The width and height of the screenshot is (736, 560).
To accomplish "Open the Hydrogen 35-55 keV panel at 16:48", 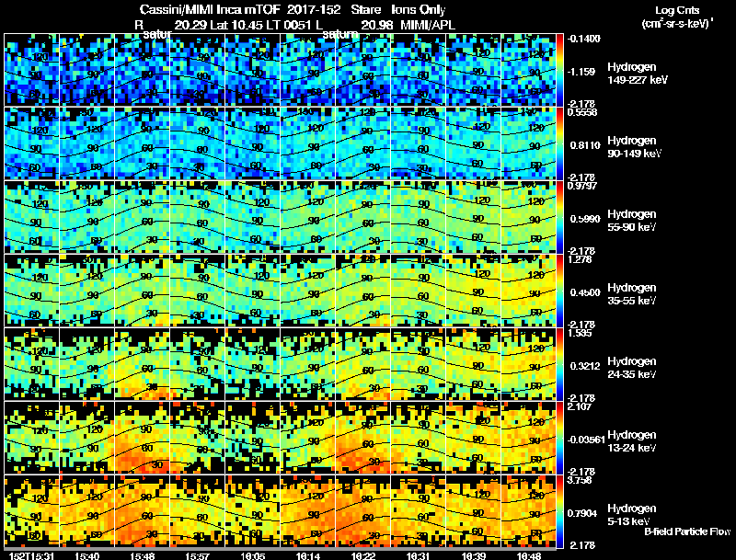I will (x=528, y=291).
